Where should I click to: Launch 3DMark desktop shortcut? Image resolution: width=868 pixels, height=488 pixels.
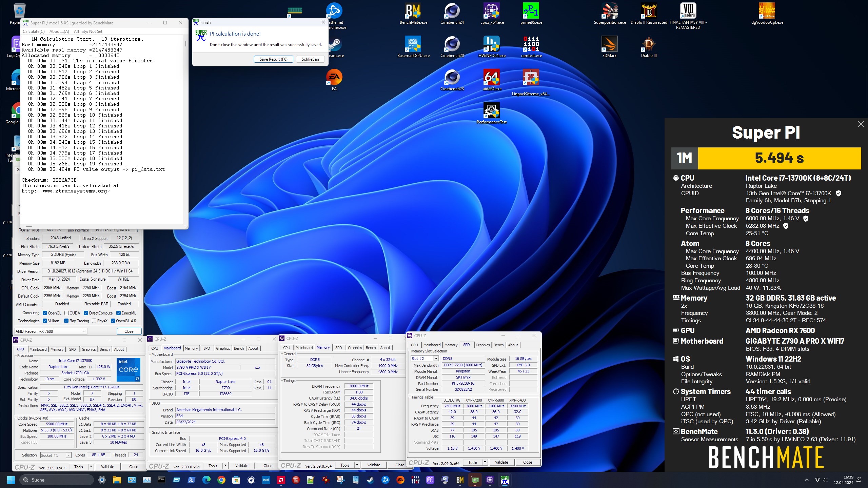[610, 47]
